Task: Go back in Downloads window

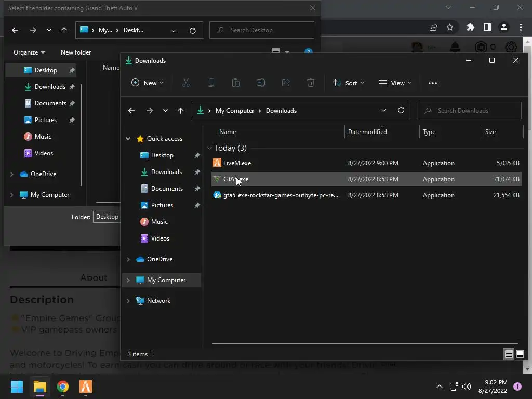Action: 131,111
